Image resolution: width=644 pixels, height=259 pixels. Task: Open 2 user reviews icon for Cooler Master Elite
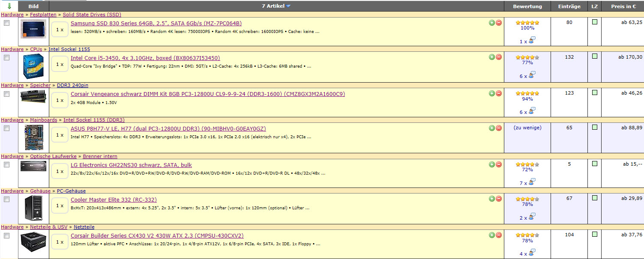pos(532,217)
